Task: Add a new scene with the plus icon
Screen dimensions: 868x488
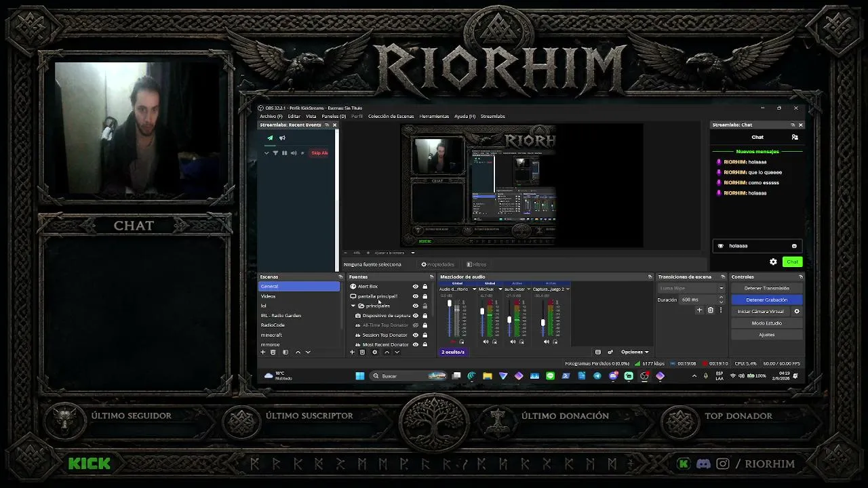Action: [x=263, y=352]
